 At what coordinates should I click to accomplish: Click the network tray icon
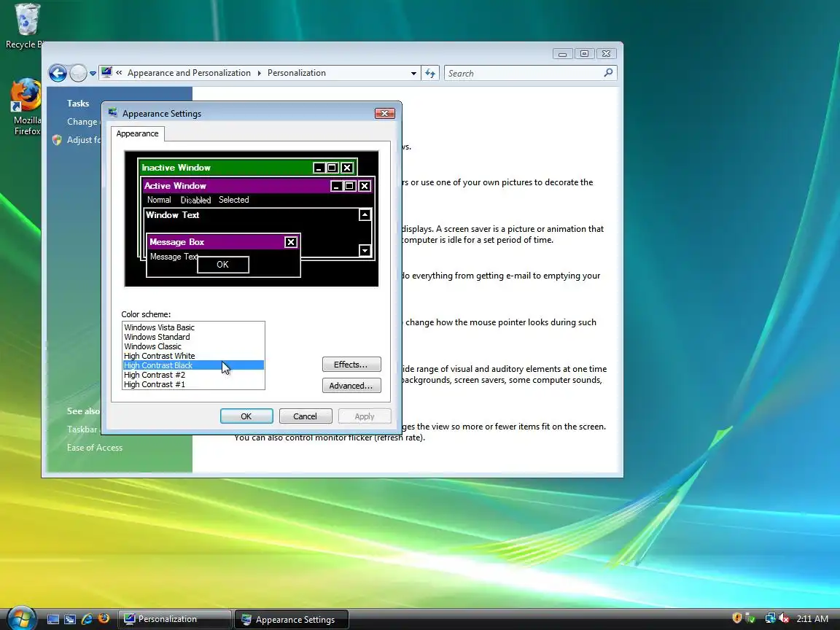tap(770, 619)
